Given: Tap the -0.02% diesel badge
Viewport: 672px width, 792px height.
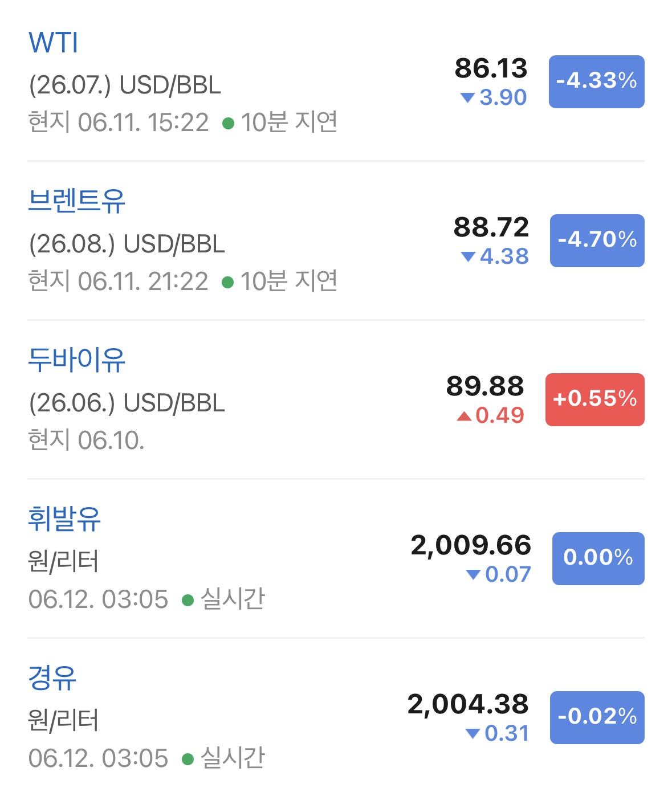Looking at the screenshot, I should coord(597,717).
